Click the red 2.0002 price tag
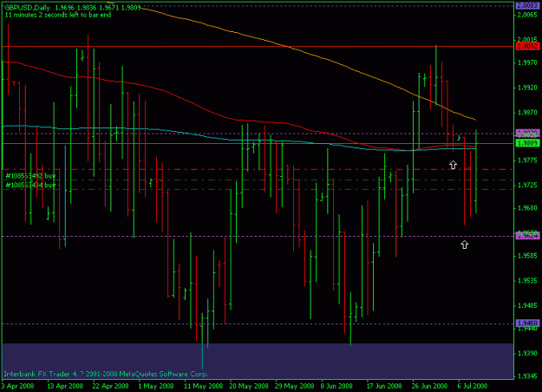542x392 pixels. [527, 46]
